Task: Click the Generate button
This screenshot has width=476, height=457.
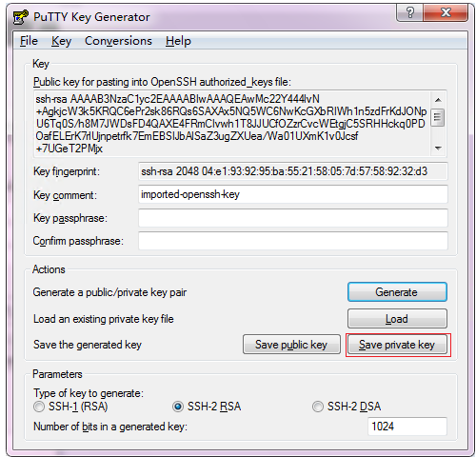Action: (397, 292)
